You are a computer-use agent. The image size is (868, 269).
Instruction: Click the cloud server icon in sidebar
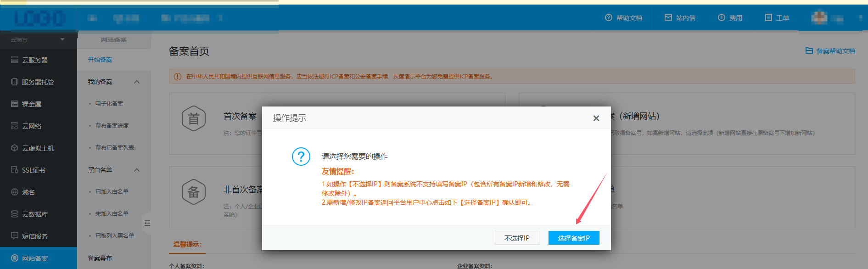15,60
